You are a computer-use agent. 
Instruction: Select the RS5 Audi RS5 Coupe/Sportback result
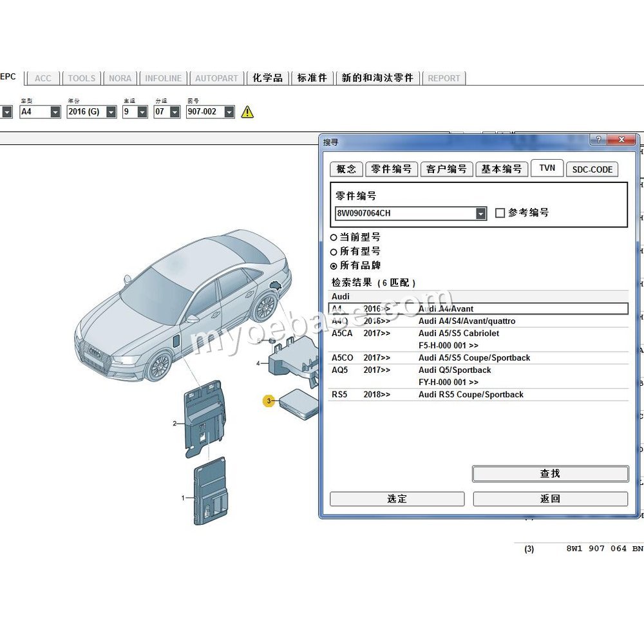coord(478,395)
